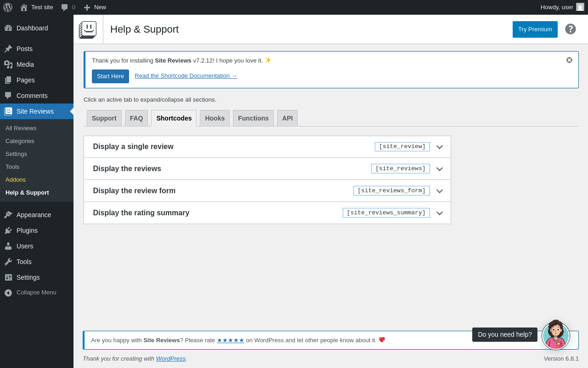Click the Display the review form heading
Viewport: 588px width, 368px height.
[134, 191]
